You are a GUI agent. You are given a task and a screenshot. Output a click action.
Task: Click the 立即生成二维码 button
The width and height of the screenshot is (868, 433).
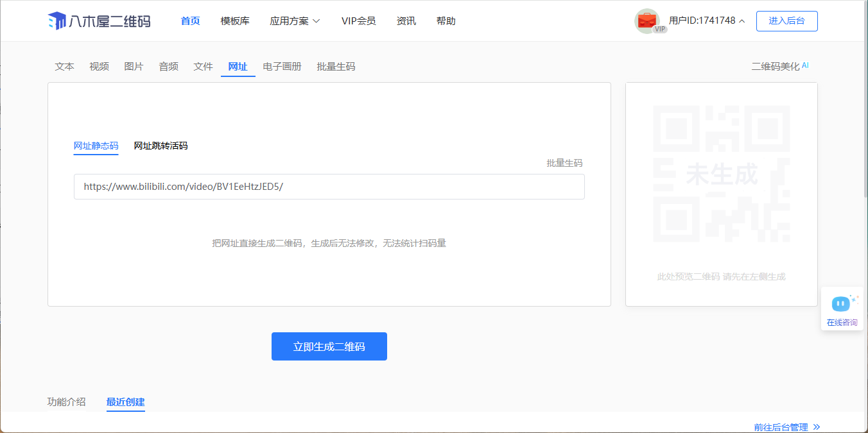click(x=329, y=346)
